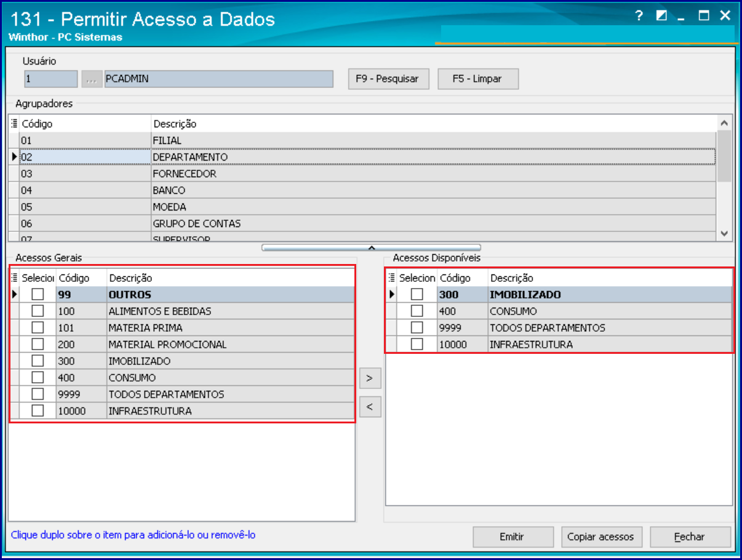742x560 pixels.
Task: Select OUTROS description in Acessos Gerais
Action: click(x=231, y=294)
